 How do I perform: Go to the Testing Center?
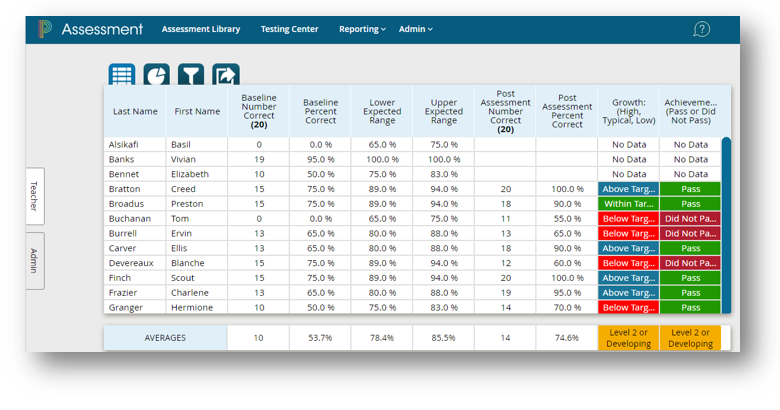tap(289, 29)
